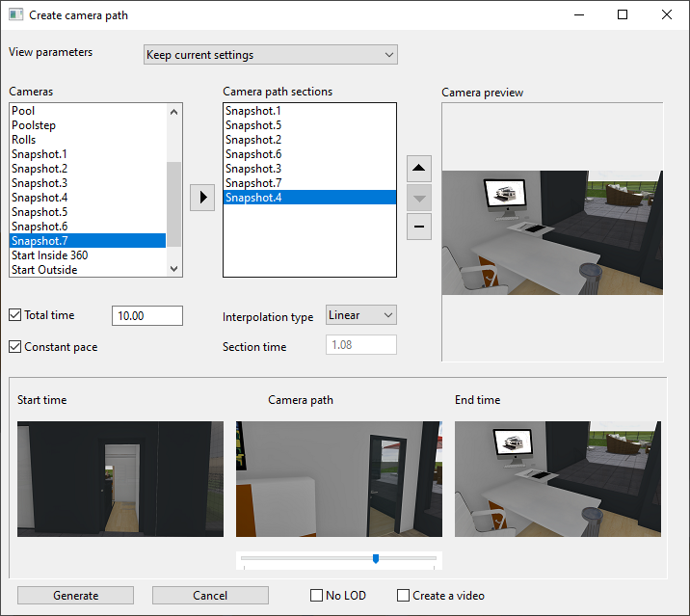Click the dialog's title bar app icon
690x616 pixels.
[x=16, y=15]
